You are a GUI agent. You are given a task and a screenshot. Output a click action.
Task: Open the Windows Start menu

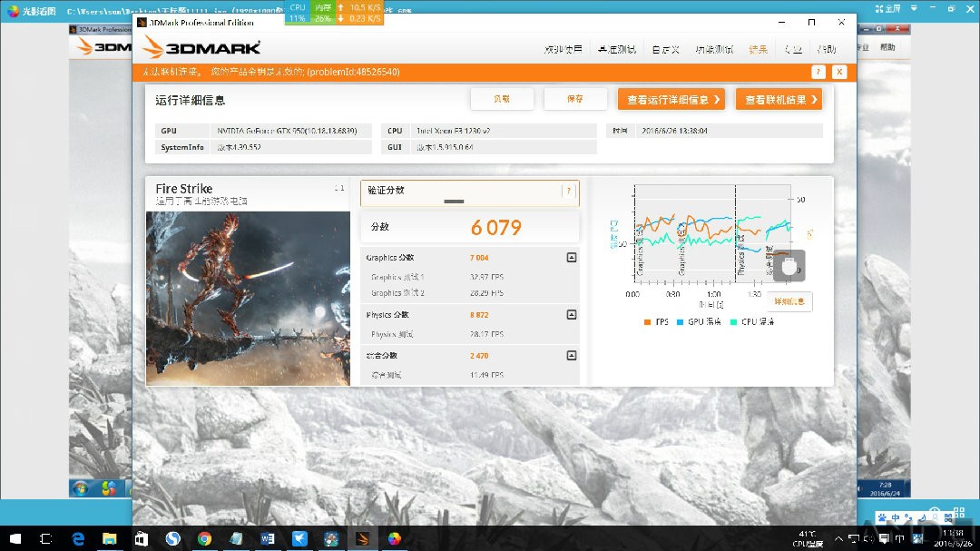15,538
